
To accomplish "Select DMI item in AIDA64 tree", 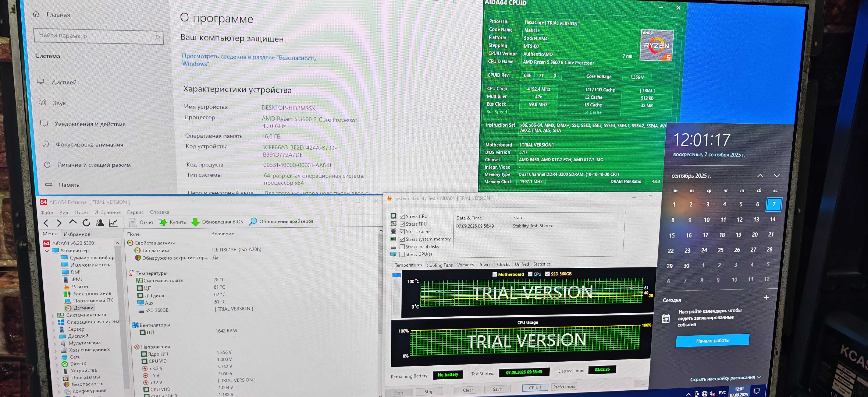I will (x=71, y=272).
